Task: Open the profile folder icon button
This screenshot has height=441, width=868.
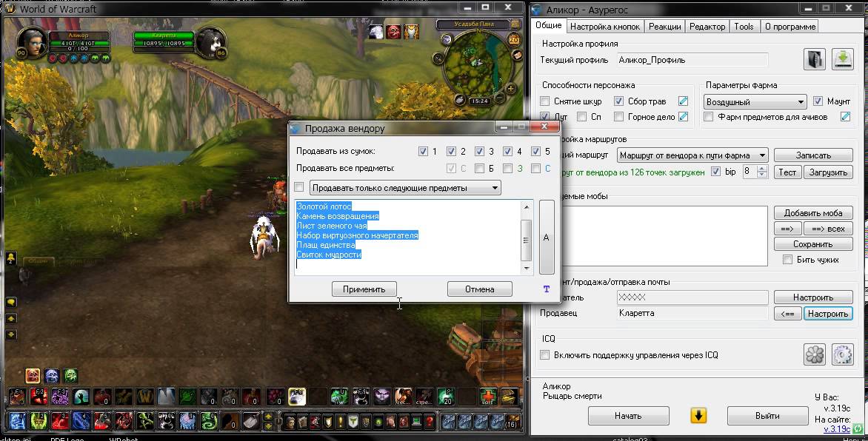Action: (x=814, y=59)
